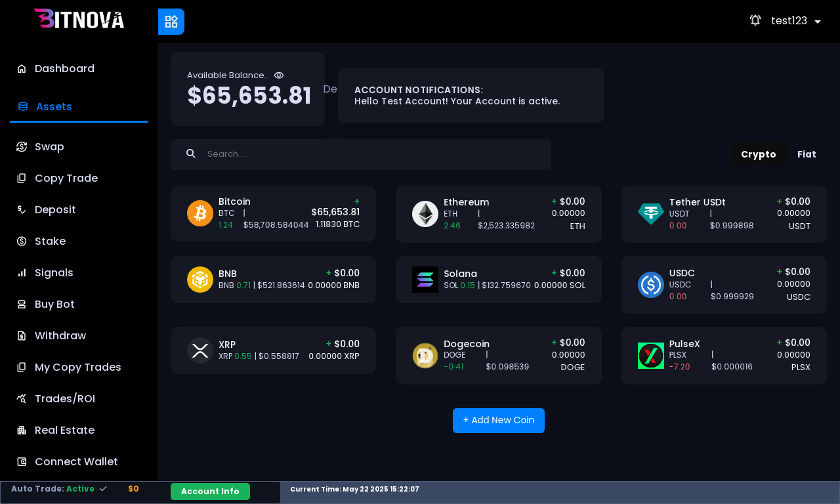The height and width of the screenshot is (504, 840).
Task: Click the -7.20 PulseX change value
Action: click(680, 367)
